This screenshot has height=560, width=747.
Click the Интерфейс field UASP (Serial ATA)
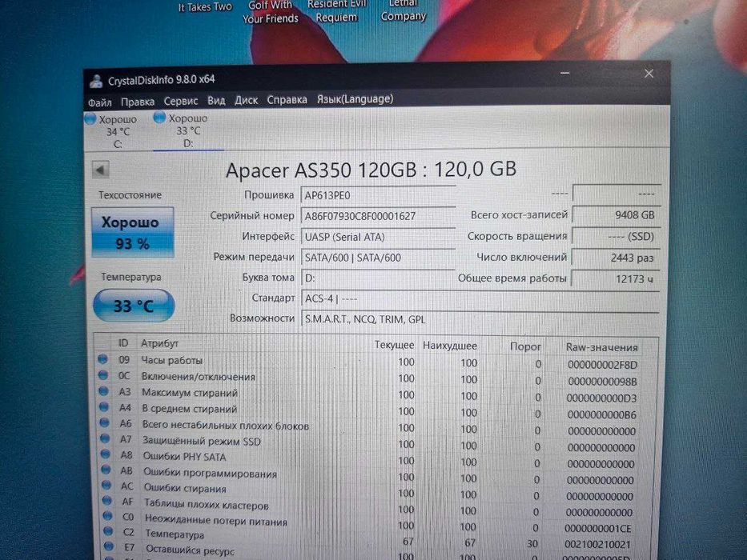tap(378, 237)
